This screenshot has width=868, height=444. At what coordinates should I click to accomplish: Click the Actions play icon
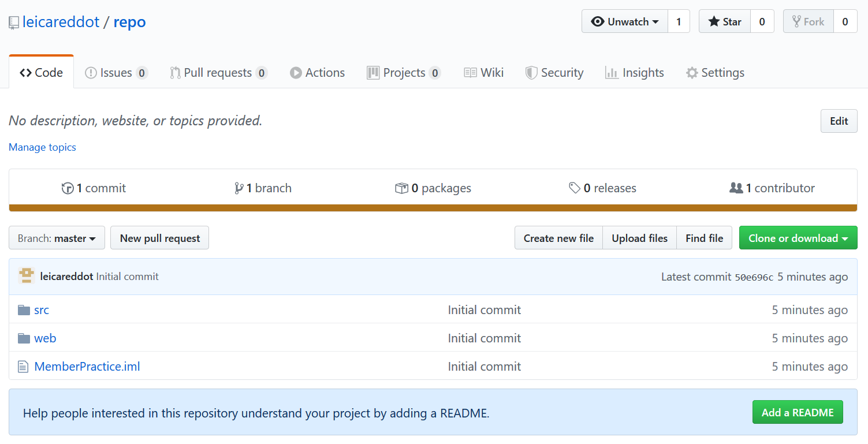coord(296,73)
